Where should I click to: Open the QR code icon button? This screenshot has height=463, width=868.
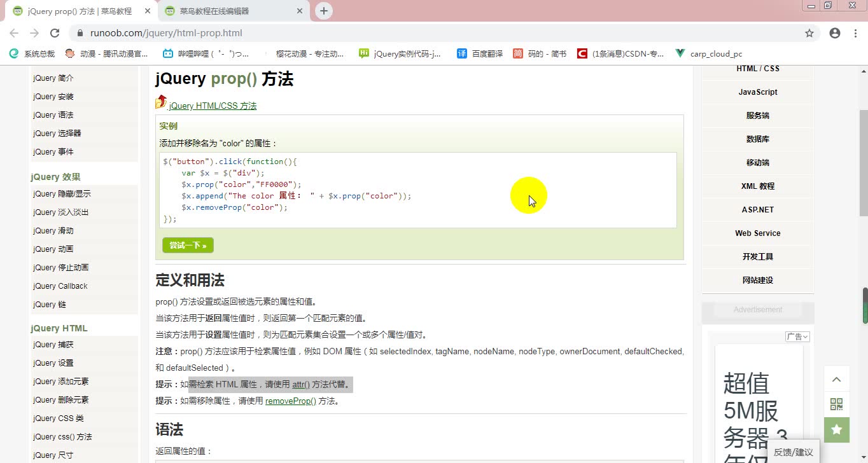pyautogui.click(x=837, y=404)
